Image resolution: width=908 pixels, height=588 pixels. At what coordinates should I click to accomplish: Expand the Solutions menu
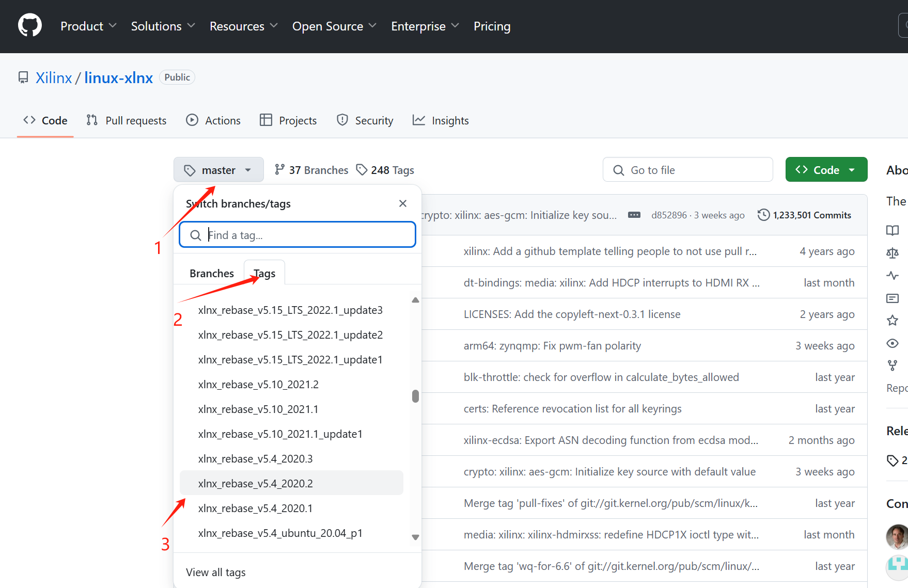pyautogui.click(x=163, y=26)
